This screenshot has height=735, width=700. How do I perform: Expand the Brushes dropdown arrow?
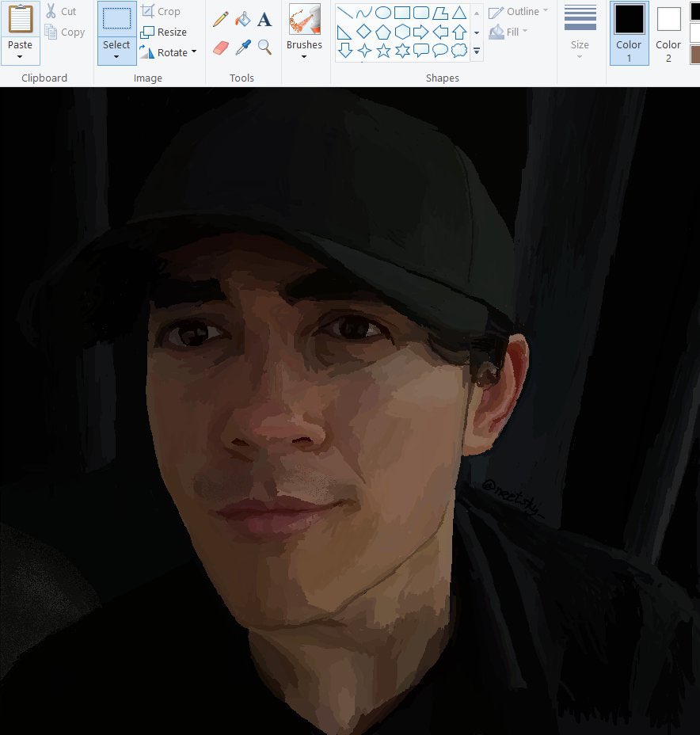(x=304, y=57)
